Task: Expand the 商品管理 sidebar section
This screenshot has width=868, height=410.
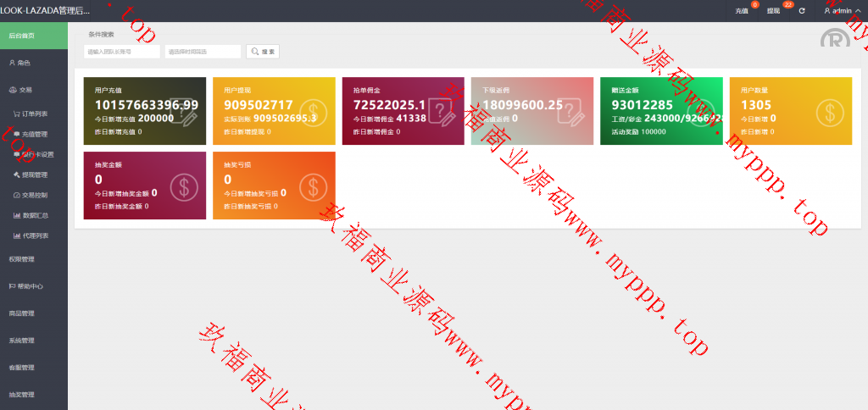Action: click(22, 313)
